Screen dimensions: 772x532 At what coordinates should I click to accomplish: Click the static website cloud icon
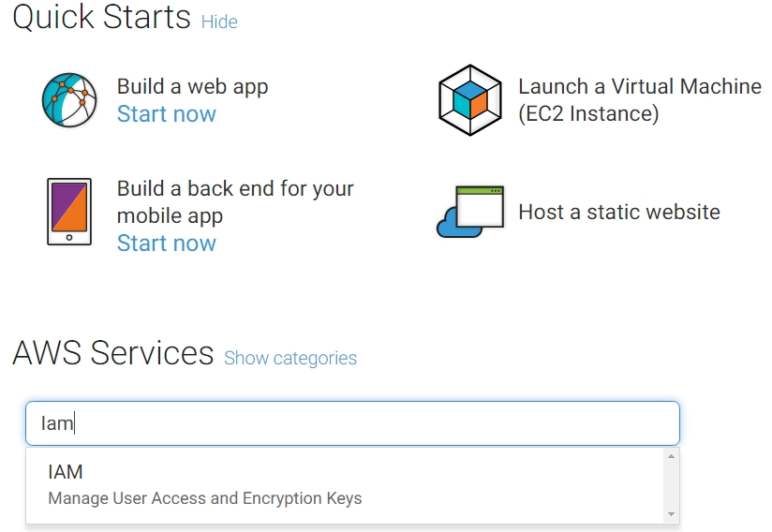point(470,212)
